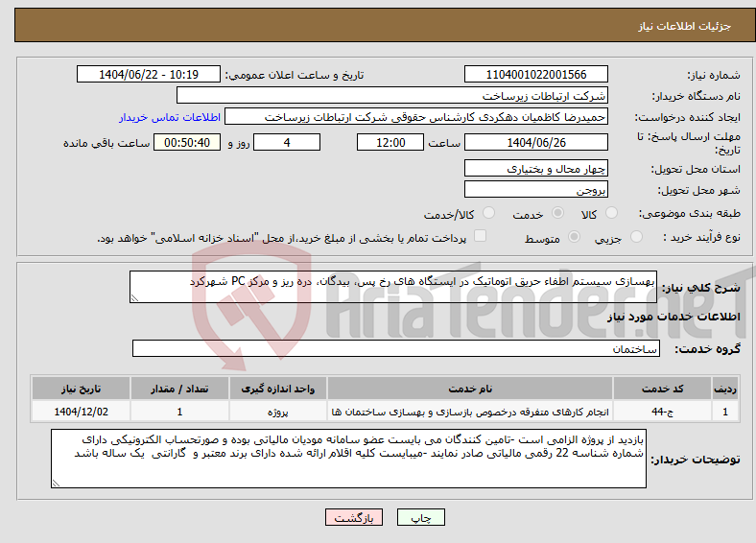The height and width of the screenshot is (543, 756).
Task: Click the پروژه unit cell
Action: 278,412
